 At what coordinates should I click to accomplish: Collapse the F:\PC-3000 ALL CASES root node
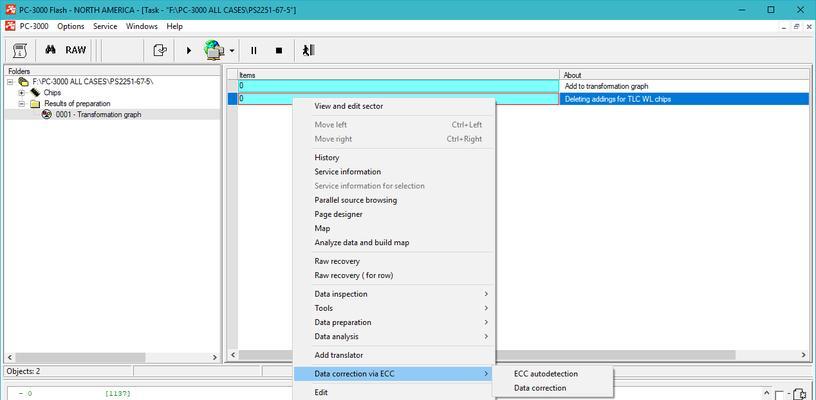tap(10, 82)
